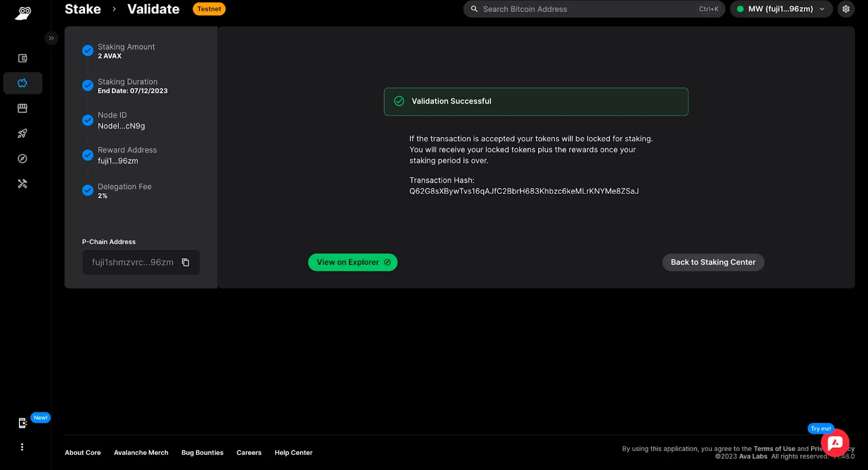Open the compass explorer sidebar icon

point(22,158)
